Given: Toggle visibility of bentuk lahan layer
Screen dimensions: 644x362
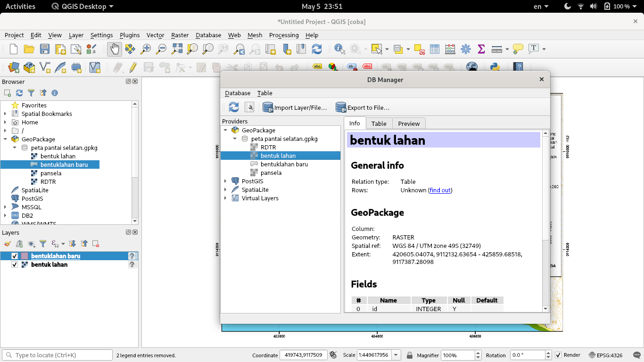Looking at the screenshot, I should coord(15,264).
